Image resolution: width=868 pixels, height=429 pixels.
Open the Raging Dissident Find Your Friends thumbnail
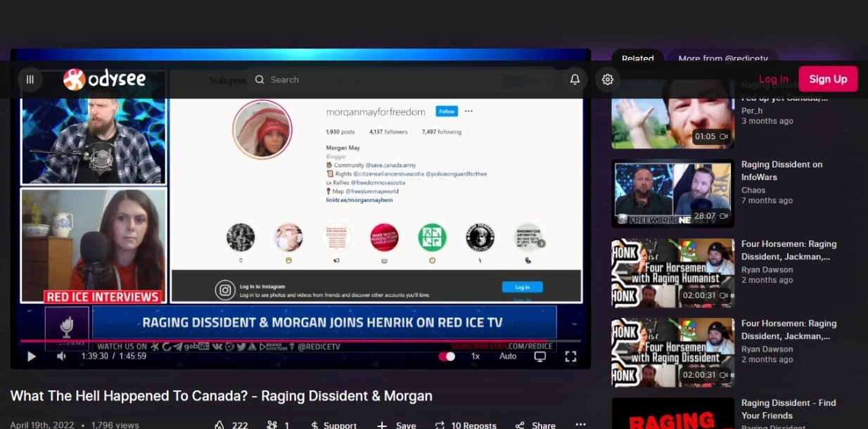click(x=672, y=414)
